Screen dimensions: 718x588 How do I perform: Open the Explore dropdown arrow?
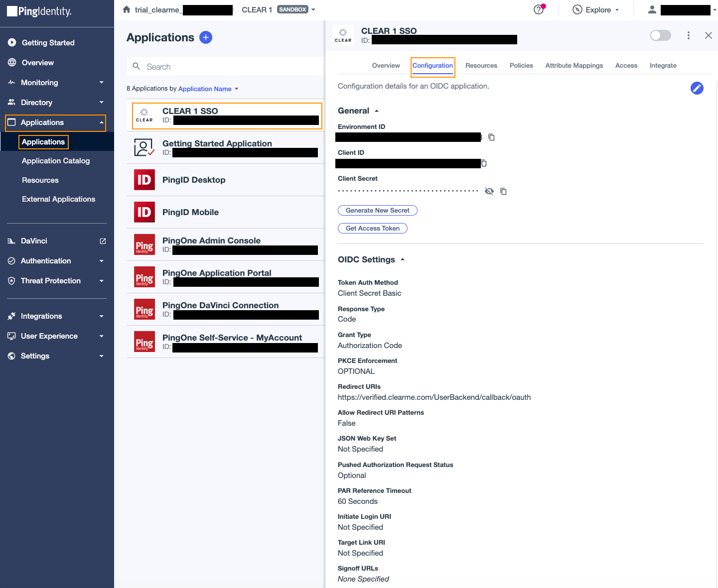click(617, 10)
